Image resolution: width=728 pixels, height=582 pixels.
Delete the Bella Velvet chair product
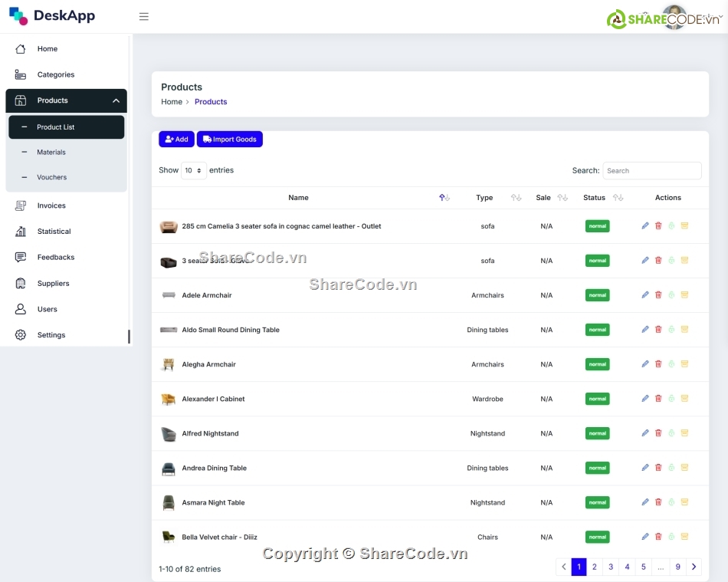click(x=658, y=537)
